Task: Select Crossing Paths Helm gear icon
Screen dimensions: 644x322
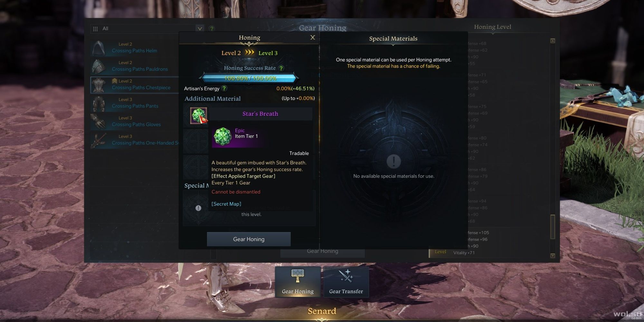Action: [98, 48]
